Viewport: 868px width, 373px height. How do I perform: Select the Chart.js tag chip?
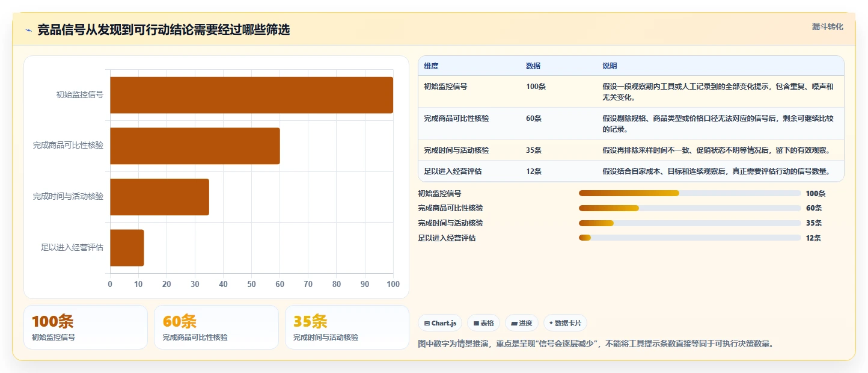click(440, 323)
